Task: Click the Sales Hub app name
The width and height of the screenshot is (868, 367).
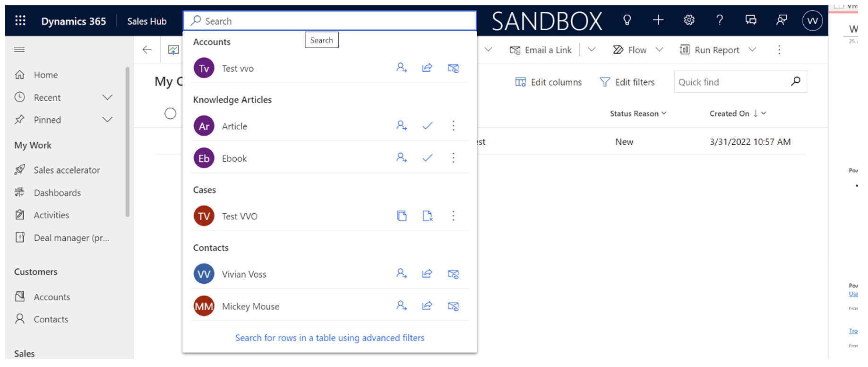Action: [x=147, y=21]
